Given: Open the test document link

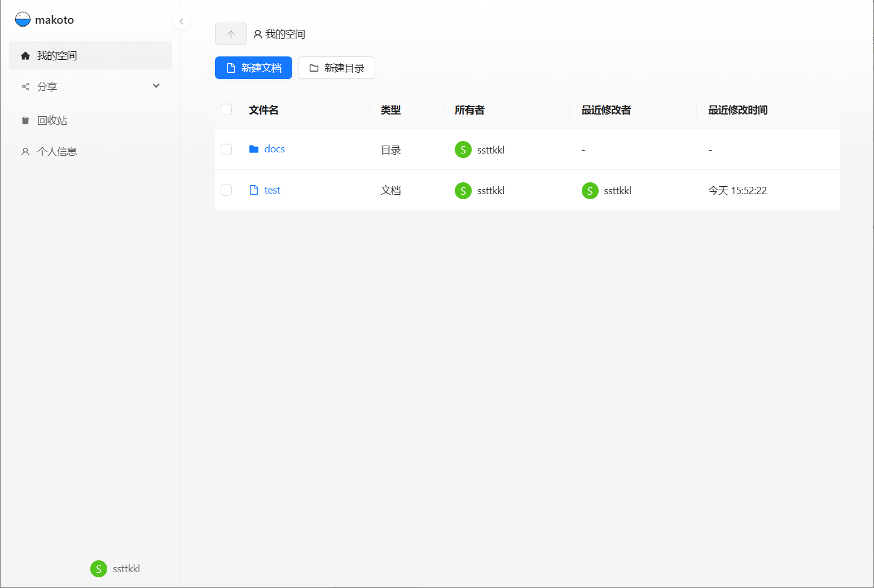Looking at the screenshot, I should [x=273, y=190].
